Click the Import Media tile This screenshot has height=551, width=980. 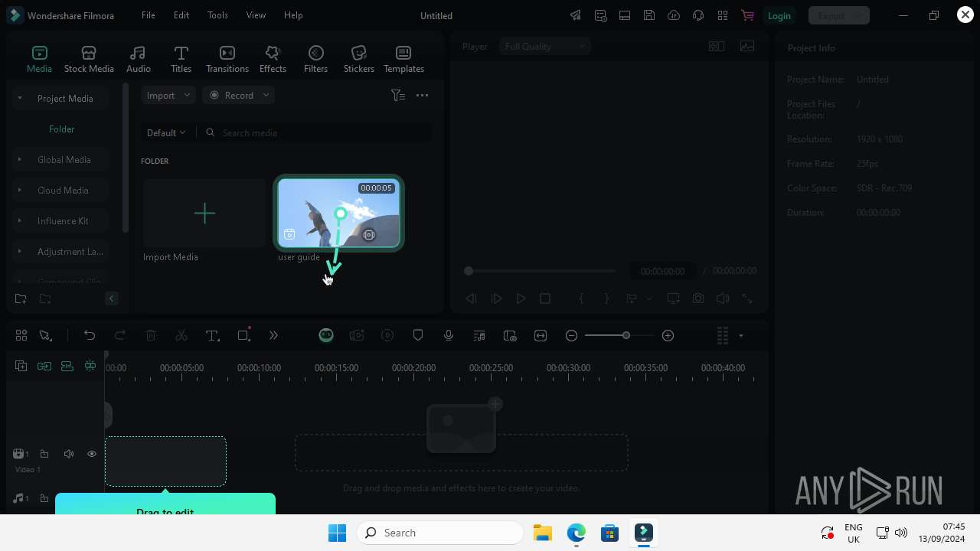(x=204, y=213)
